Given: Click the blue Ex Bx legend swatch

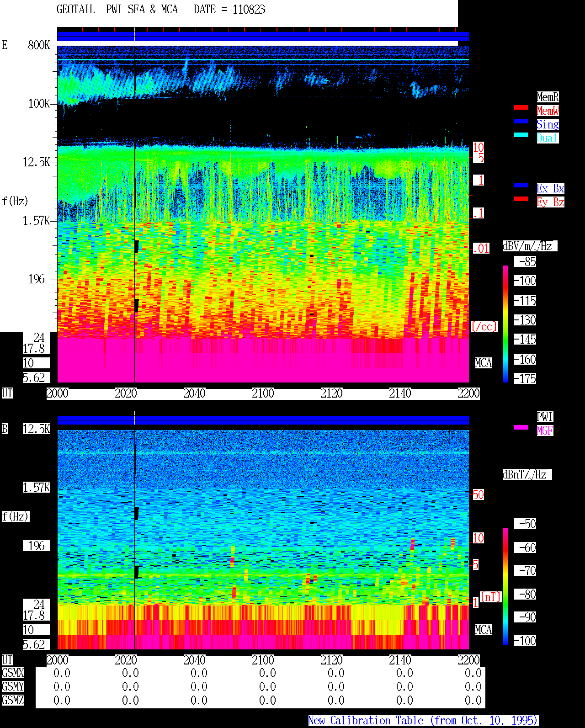Looking at the screenshot, I should (521, 185).
